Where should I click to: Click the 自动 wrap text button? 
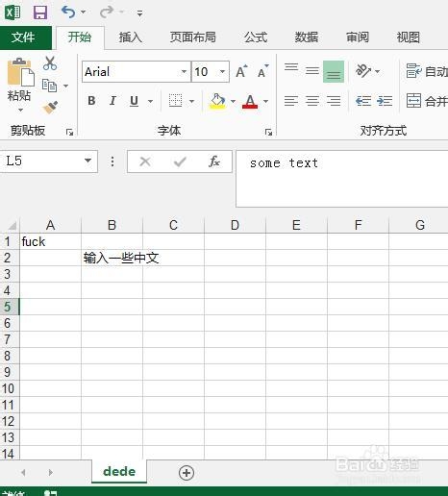427,71
